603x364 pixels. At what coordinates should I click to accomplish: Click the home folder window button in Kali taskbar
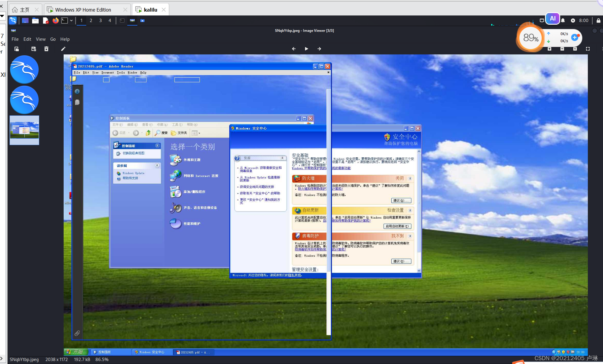click(x=142, y=21)
